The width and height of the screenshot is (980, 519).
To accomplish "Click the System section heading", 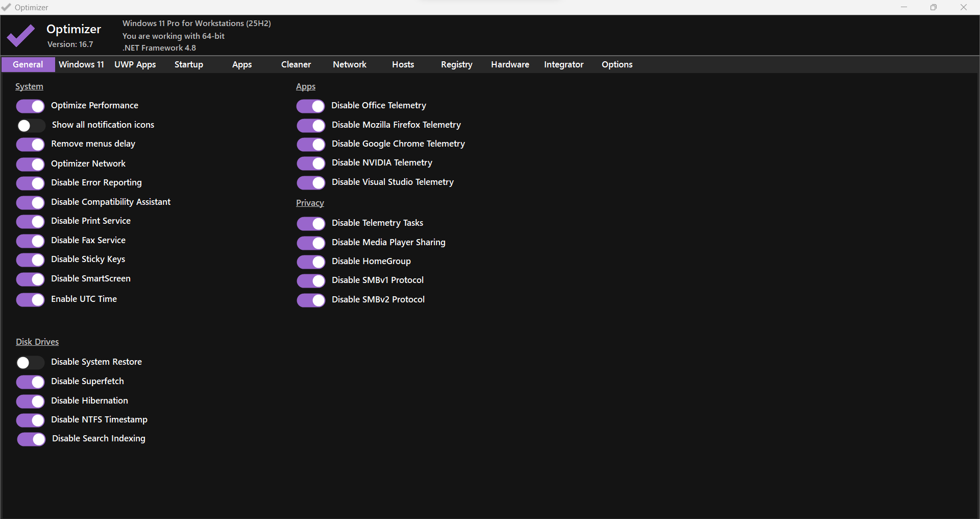I will (x=29, y=86).
